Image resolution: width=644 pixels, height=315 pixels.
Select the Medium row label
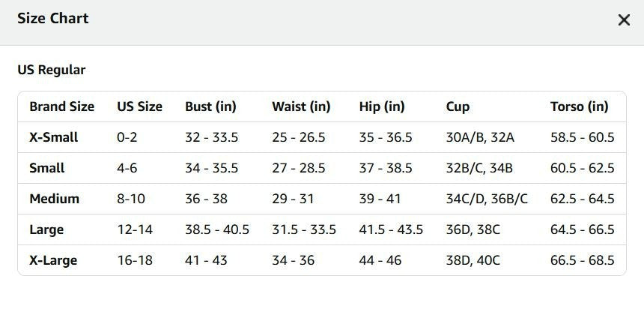tap(54, 199)
